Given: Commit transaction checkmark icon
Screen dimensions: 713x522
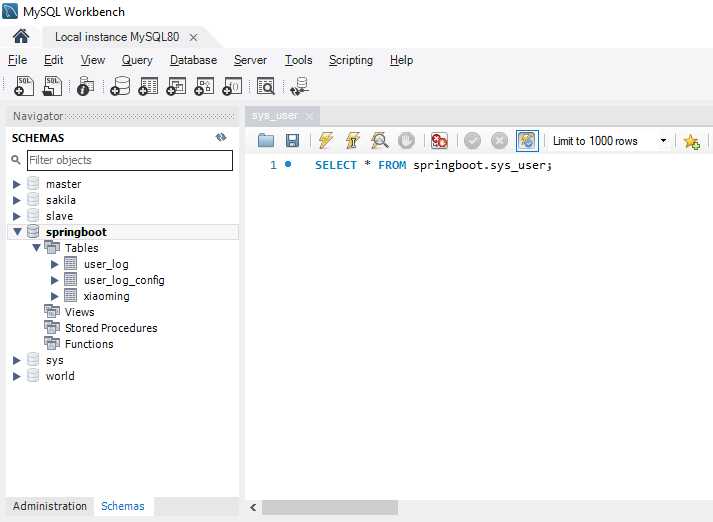Looking at the screenshot, I should coord(472,141).
